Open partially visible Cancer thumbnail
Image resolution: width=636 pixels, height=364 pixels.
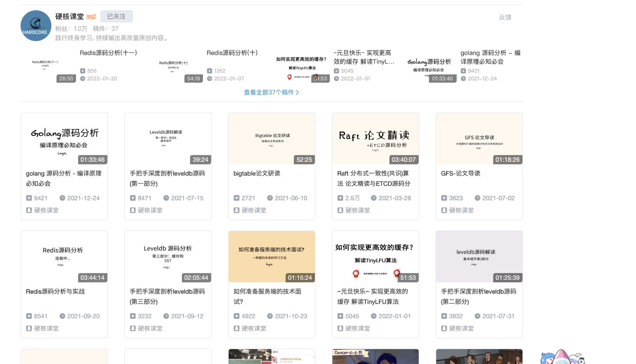(376, 356)
